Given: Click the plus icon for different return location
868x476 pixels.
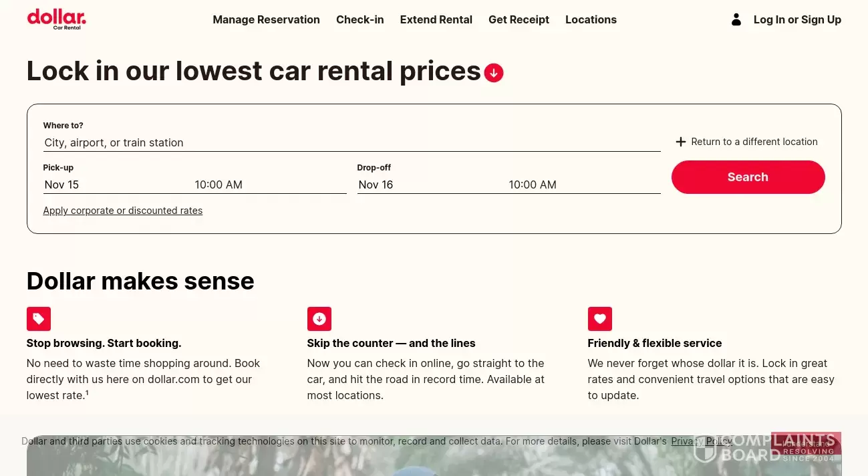Looking at the screenshot, I should (x=681, y=142).
